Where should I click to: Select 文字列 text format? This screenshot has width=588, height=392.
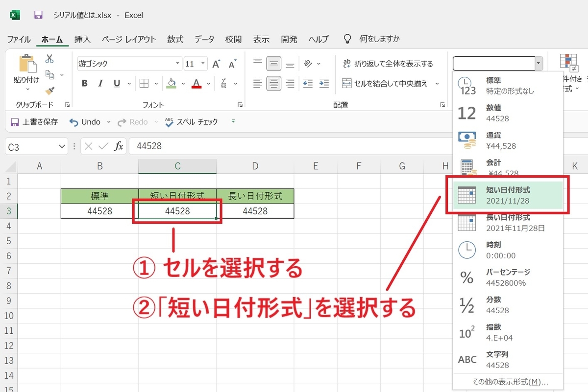(508, 359)
